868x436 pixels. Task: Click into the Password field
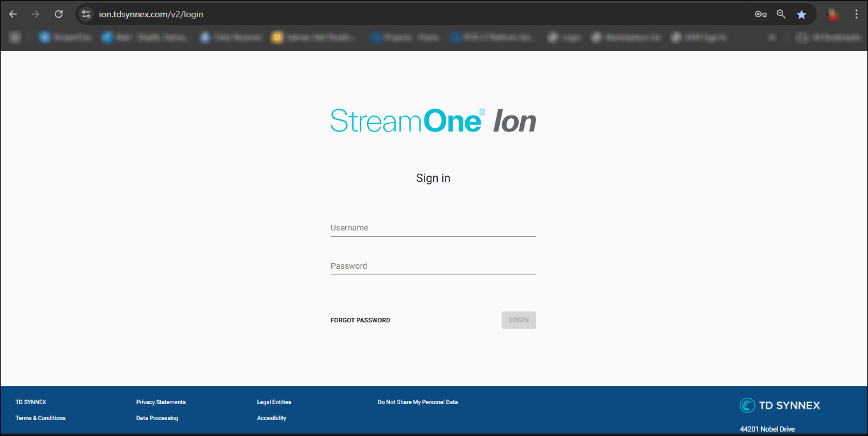tap(433, 266)
